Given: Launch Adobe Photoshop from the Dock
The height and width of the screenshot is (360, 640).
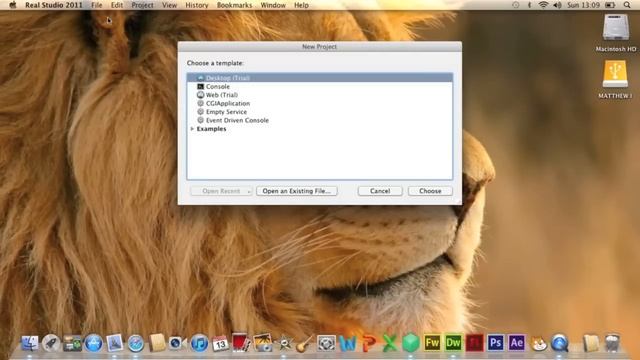Looking at the screenshot, I should (496, 342).
